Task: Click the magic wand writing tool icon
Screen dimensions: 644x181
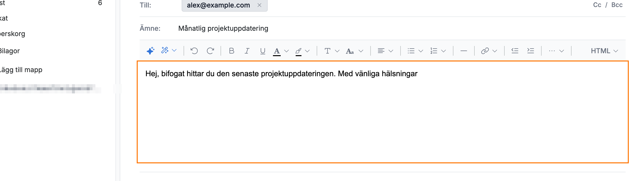Action: point(165,51)
